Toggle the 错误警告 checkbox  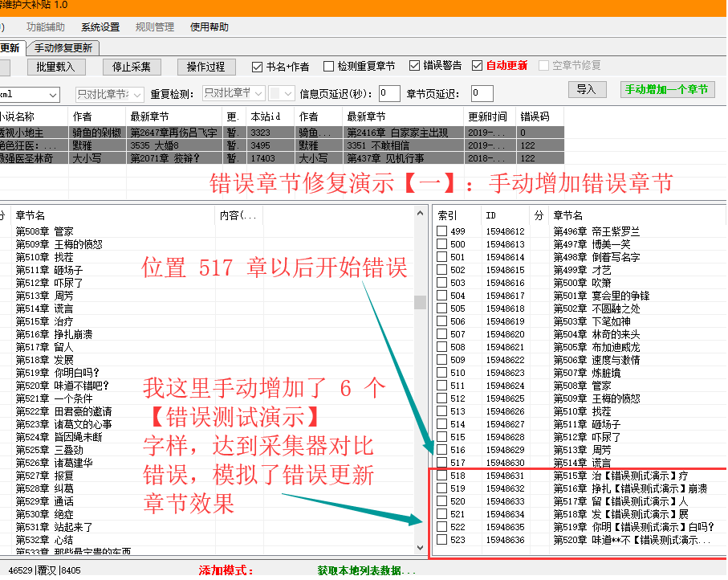point(415,67)
